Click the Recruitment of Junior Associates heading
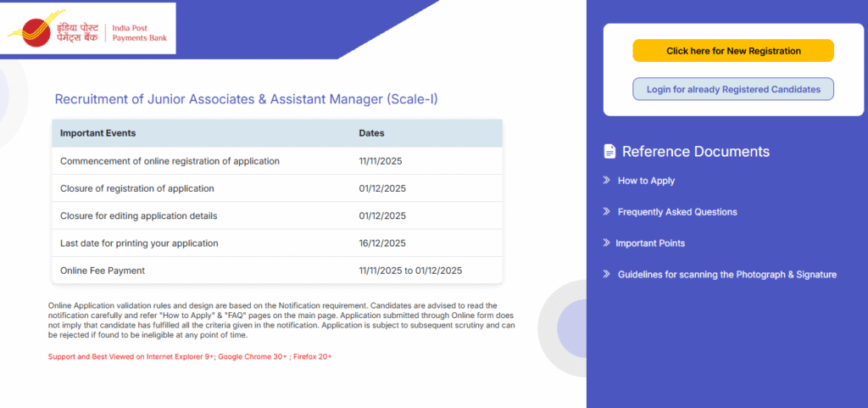The height and width of the screenshot is (408, 868). 246,99
